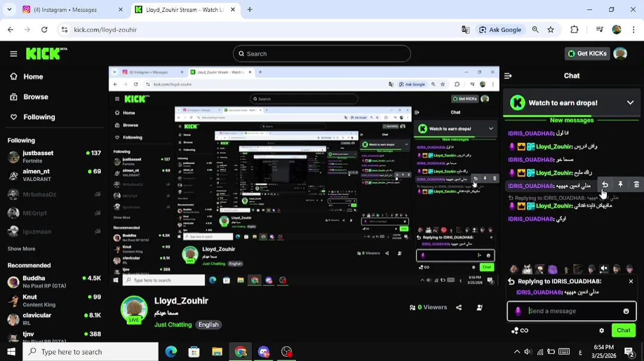Expand the Show More following list
This screenshot has height=361, width=644.
[x=21, y=249]
